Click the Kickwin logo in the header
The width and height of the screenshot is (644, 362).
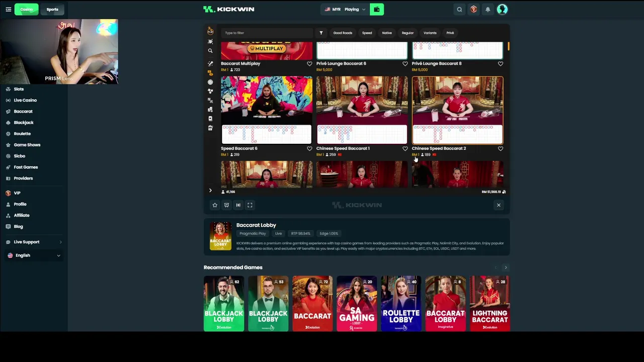(x=229, y=9)
